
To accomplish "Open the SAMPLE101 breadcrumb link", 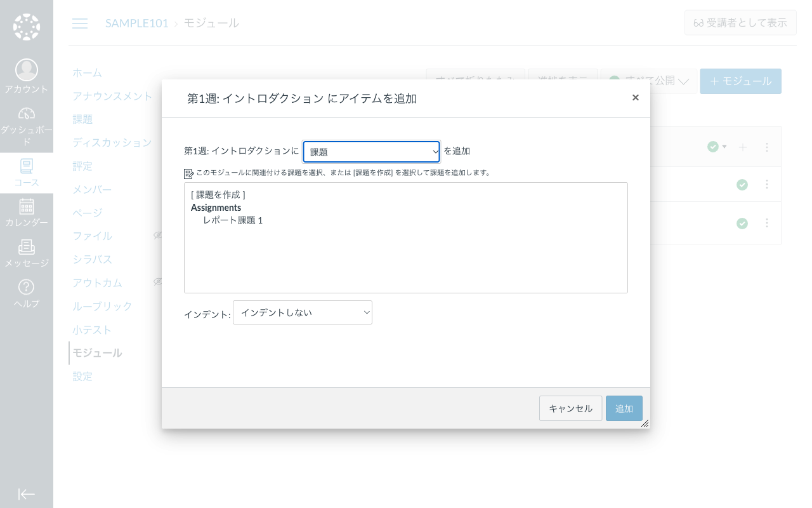I will [x=136, y=22].
